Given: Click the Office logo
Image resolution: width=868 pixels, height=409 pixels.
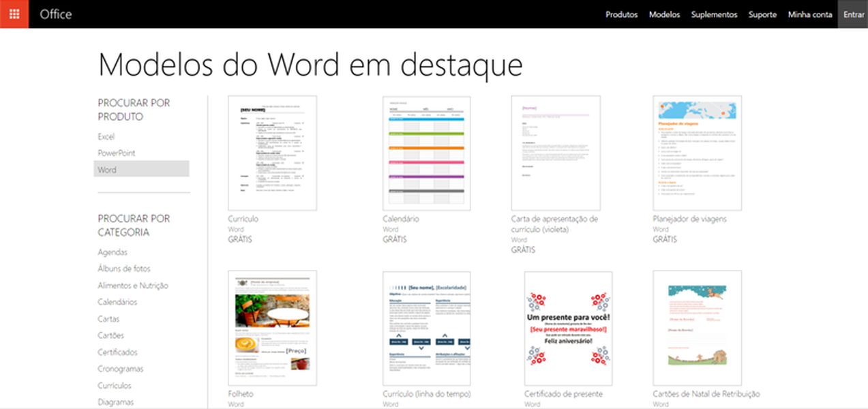Looking at the screenshot, I should coord(56,14).
